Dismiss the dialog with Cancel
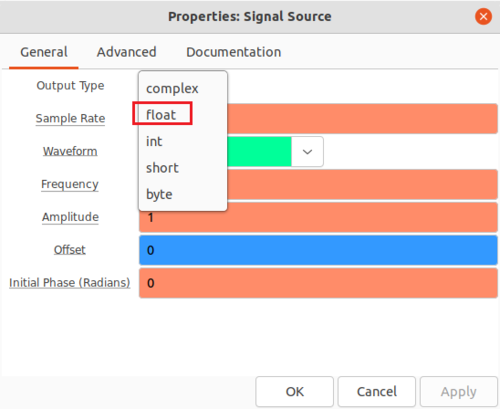Viewport: 500px width, 409px height. (377, 392)
